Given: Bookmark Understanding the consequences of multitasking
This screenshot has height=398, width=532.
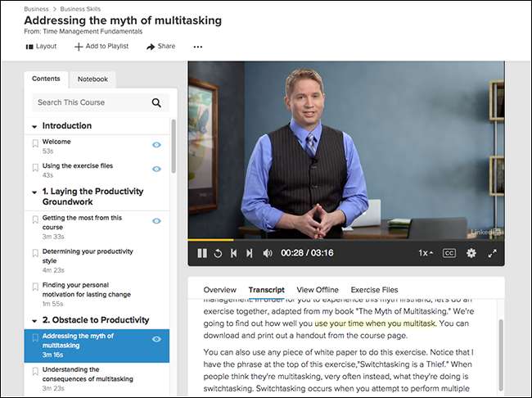Looking at the screenshot, I should [35, 372].
